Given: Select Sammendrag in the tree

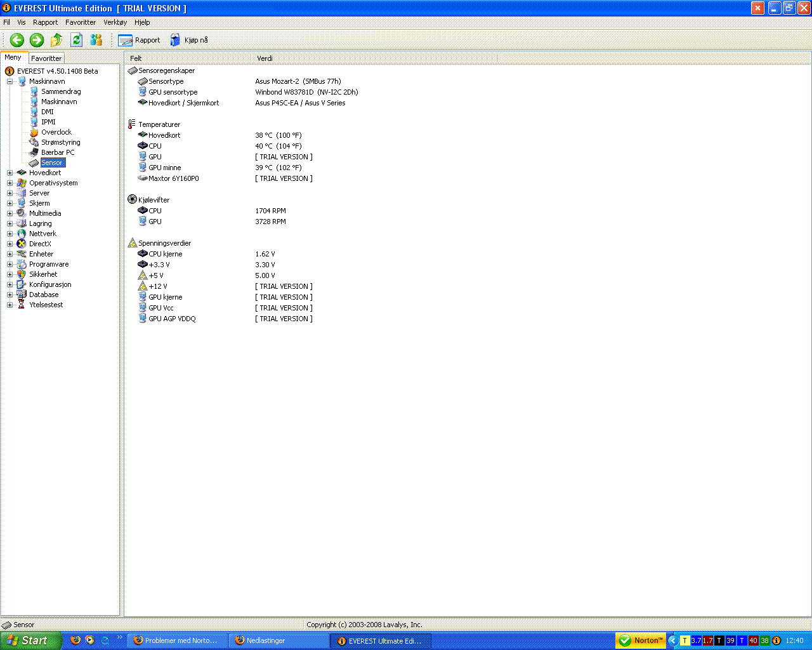Looking at the screenshot, I should click(x=61, y=91).
